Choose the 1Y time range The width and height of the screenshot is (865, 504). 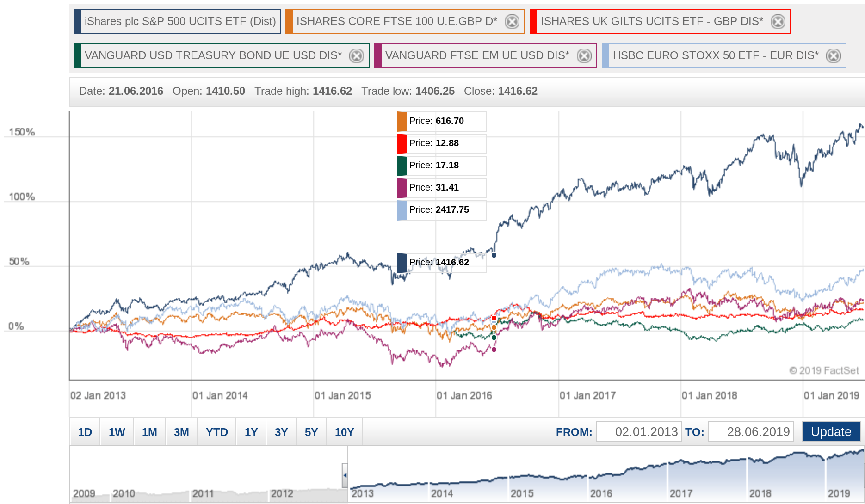tap(251, 432)
